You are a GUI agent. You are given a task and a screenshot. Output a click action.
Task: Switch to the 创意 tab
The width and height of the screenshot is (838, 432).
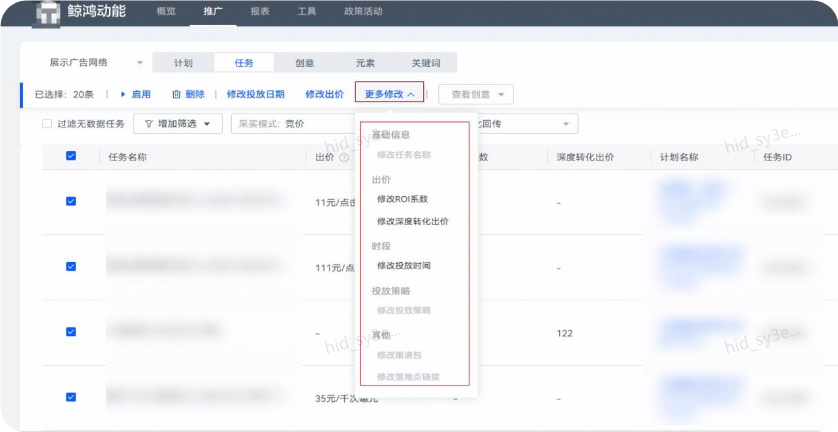(305, 63)
